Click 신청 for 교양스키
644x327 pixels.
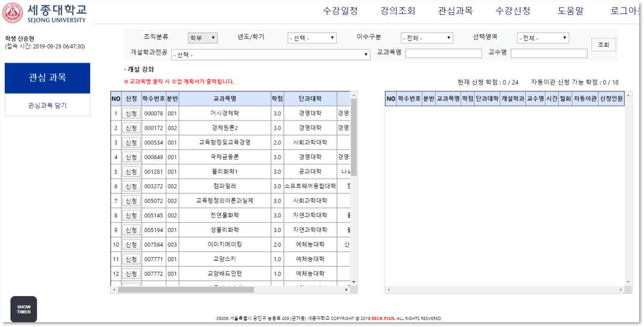(x=131, y=259)
